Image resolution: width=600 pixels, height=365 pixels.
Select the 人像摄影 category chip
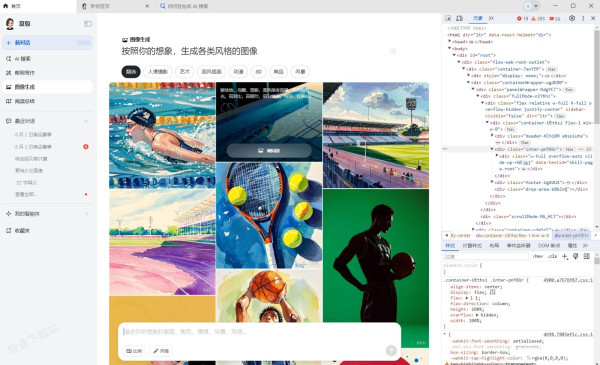click(158, 72)
